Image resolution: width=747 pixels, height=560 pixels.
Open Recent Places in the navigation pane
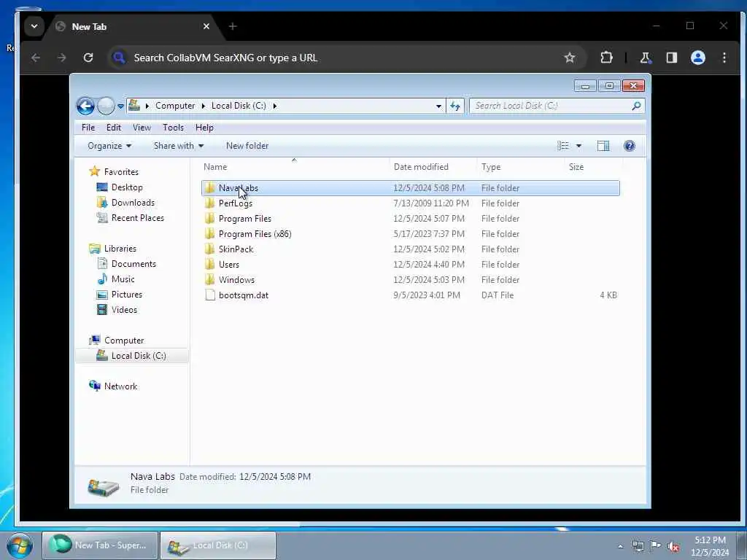point(138,217)
